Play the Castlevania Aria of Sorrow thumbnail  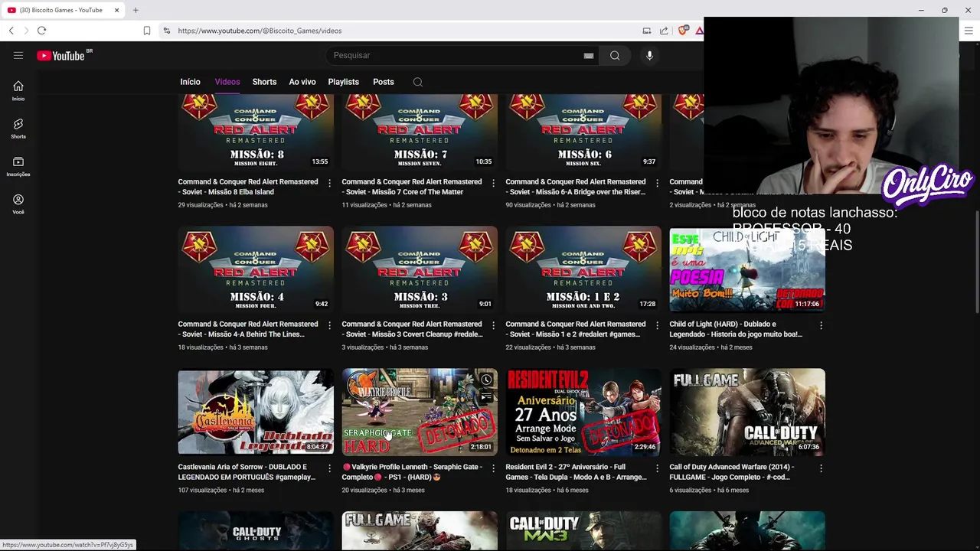pyautogui.click(x=256, y=412)
